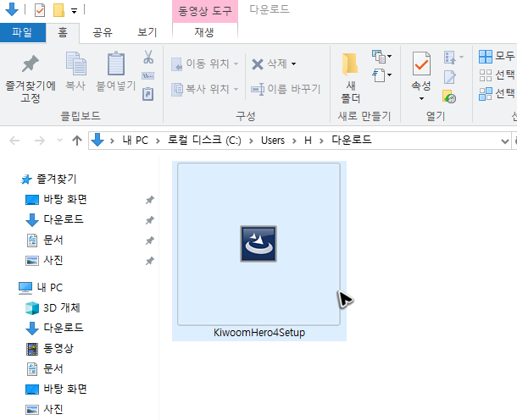Click the 새 폴더 (New folder) icon
The image size is (517, 420).
pos(350,64)
